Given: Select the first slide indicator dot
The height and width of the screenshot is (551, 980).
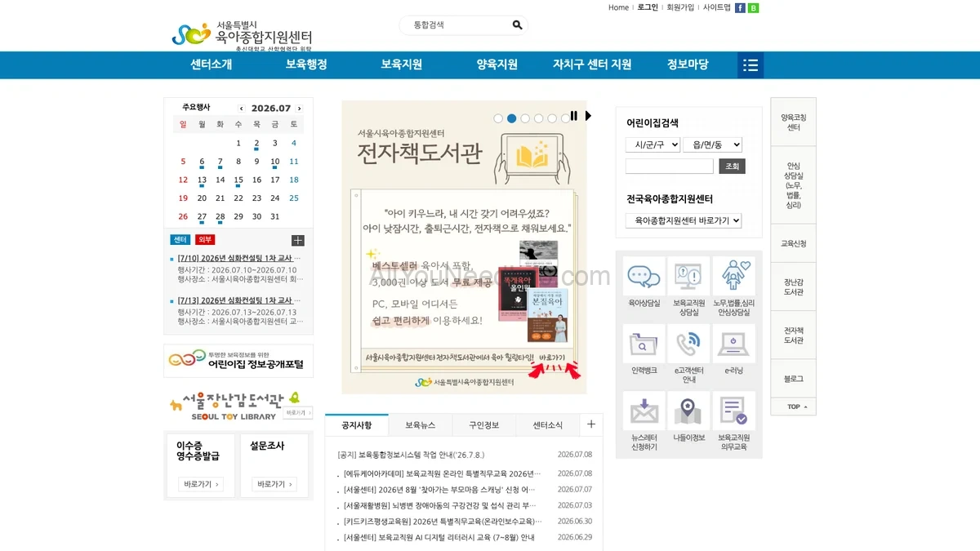Looking at the screenshot, I should (498, 118).
